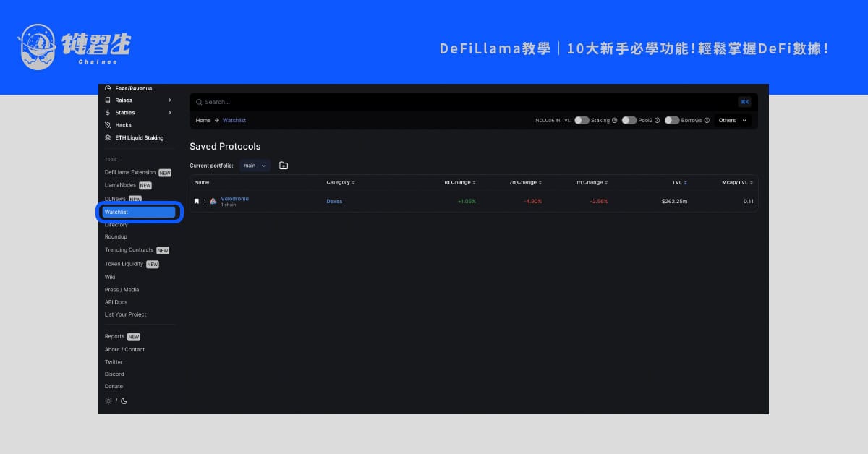Click the Watchlist breadcrumb link
The height and width of the screenshot is (454, 868).
tap(234, 121)
